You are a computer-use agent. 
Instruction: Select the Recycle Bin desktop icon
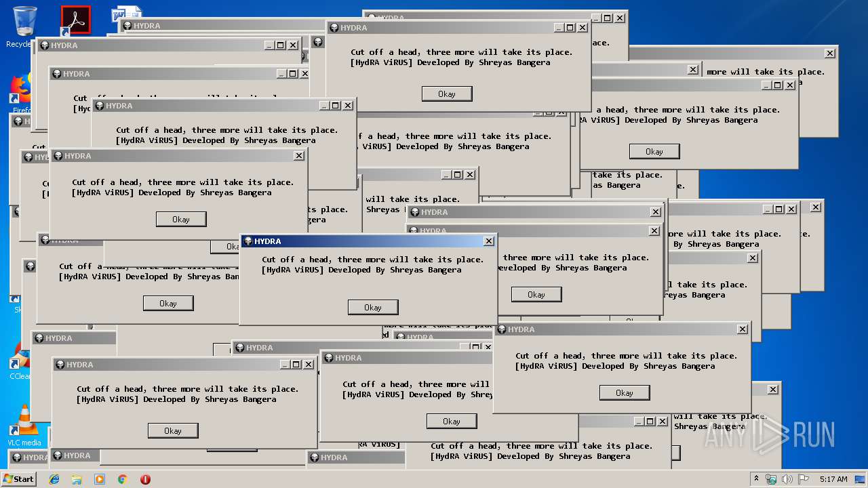click(x=24, y=27)
